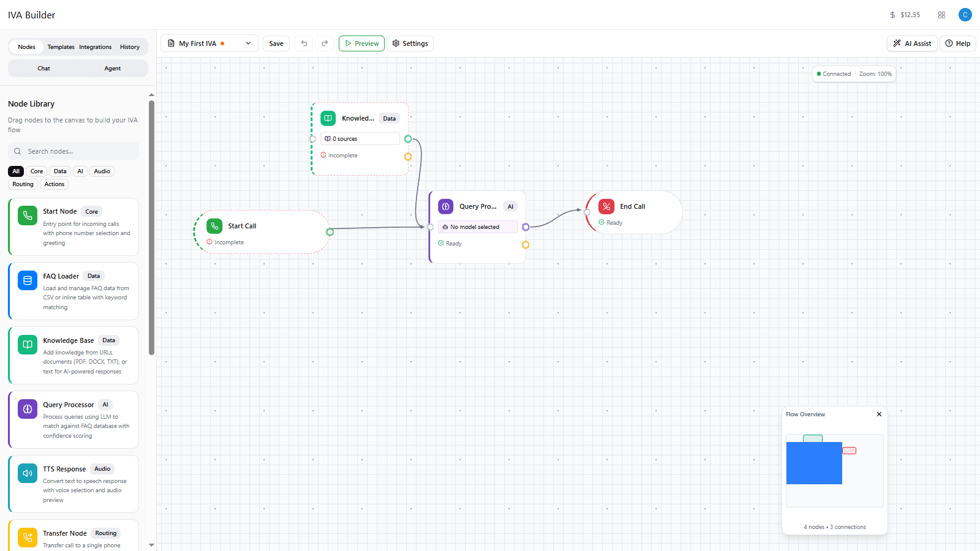Enable the Audio node filter
This screenshot has width=980, height=551.
[x=102, y=171]
